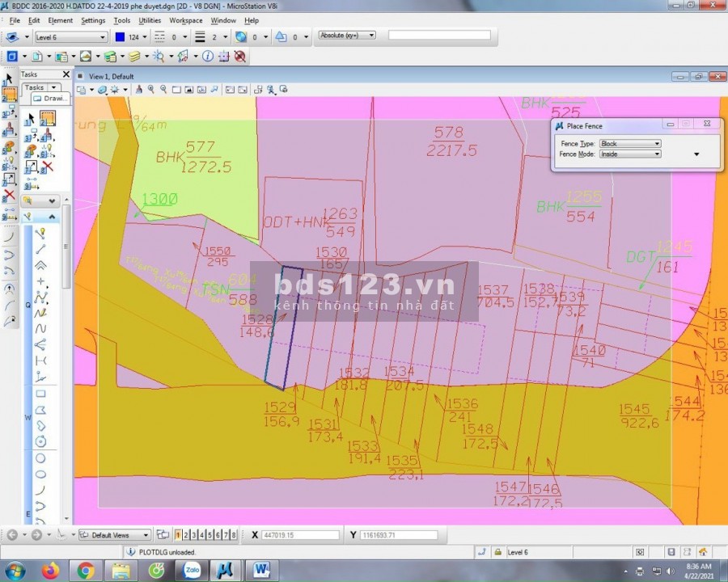Open the Utilities menu
728x582 pixels.
tap(150, 20)
